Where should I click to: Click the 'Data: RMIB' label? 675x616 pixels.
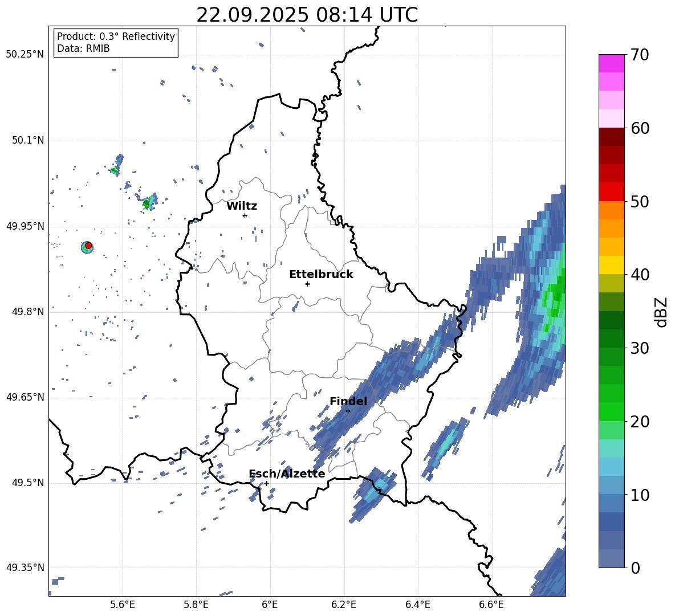[83, 48]
